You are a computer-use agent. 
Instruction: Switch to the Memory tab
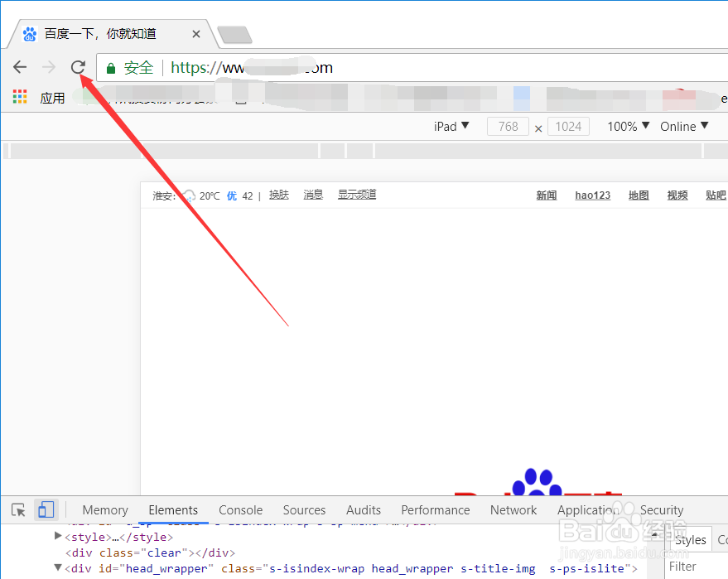[105, 509]
